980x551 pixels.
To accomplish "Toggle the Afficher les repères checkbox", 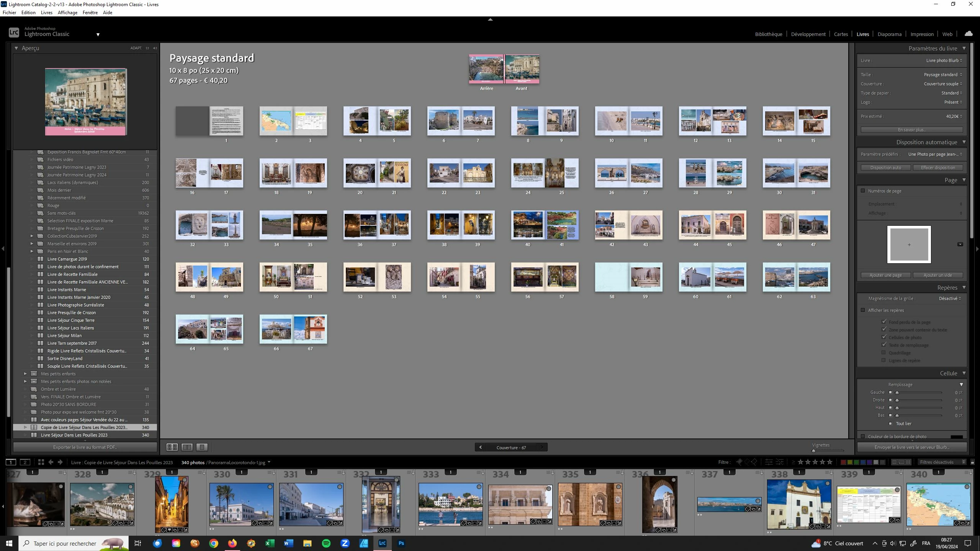I will 863,310.
